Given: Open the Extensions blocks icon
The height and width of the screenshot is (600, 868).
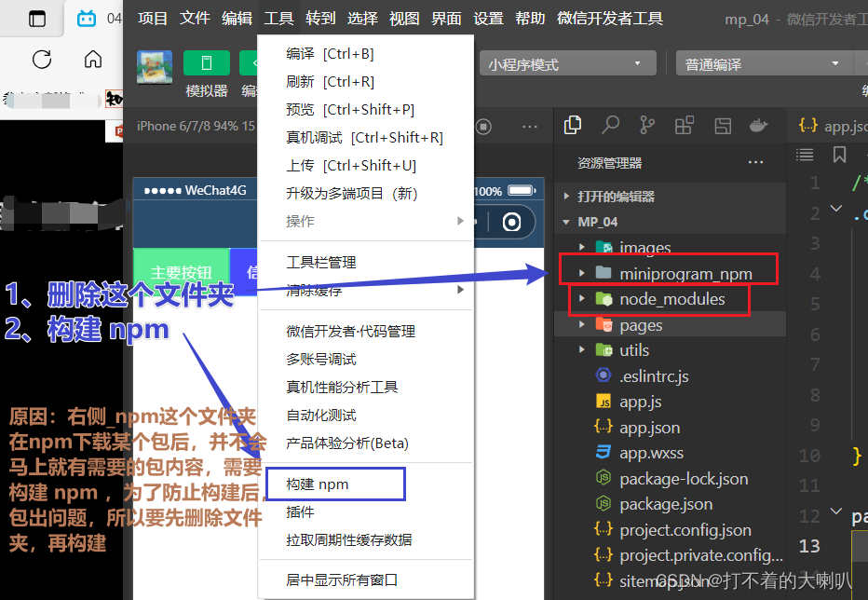Looking at the screenshot, I should click(685, 125).
